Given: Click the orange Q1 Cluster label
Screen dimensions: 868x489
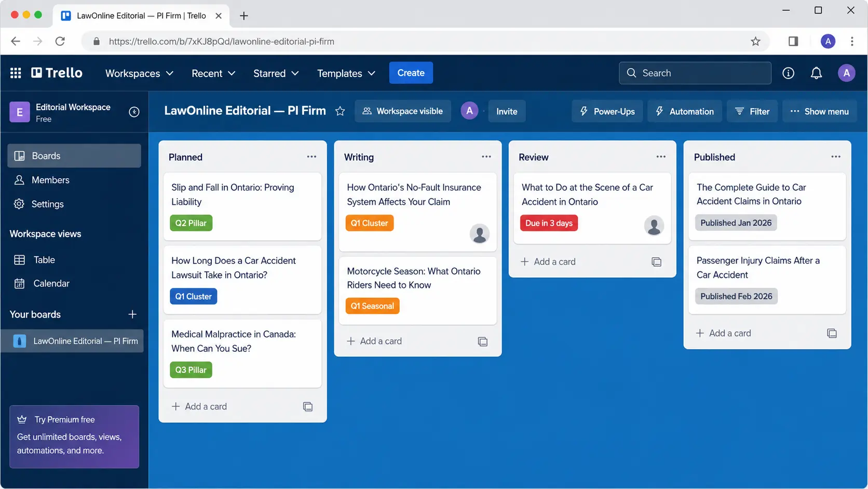Looking at the screenshot, I should (369, 223).
